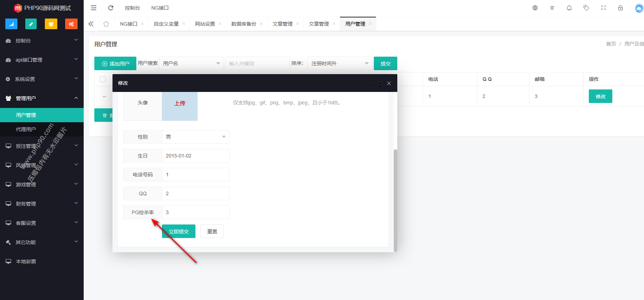644x300 pixels.
Task: Click the 立即提交 submit button
Action: coord(179,232)
